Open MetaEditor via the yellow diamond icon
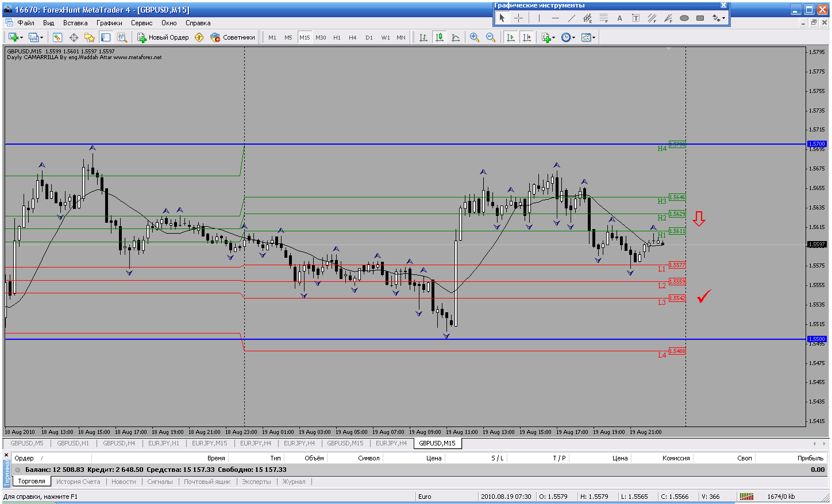 (x=199, y=37)
